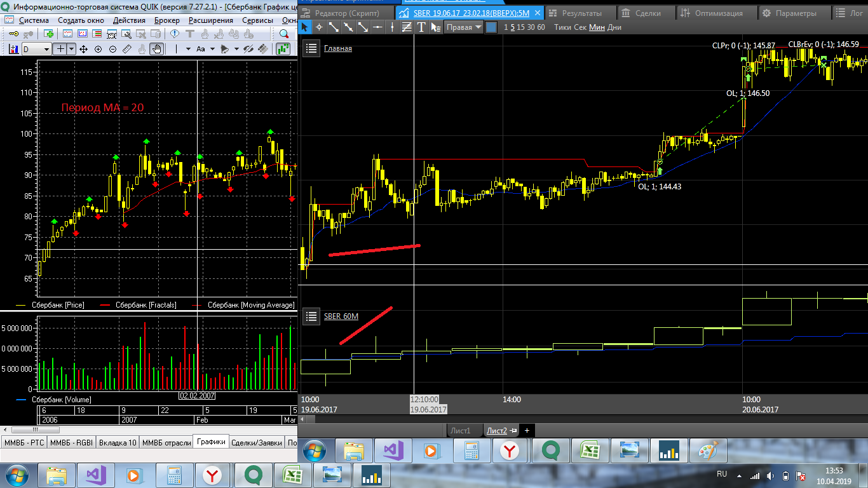Select the T text tool in chart toolbar
Viewport: 868px width, 488px height.
tap(421, 27)
